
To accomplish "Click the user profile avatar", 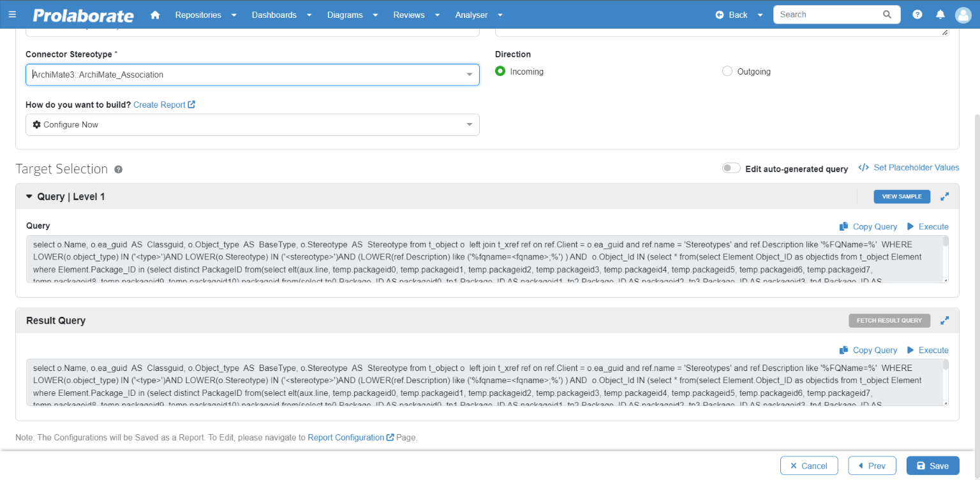I will tap(963, 15).
